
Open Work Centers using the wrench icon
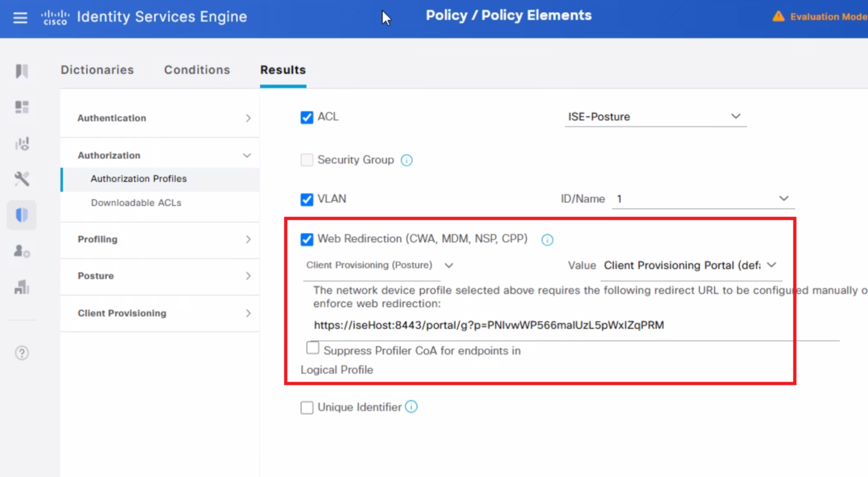click(21, 179)
